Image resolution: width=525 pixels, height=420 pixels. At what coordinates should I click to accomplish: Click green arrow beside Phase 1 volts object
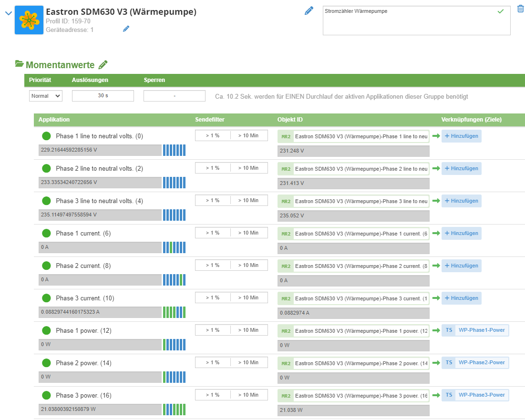coord(436,136)
